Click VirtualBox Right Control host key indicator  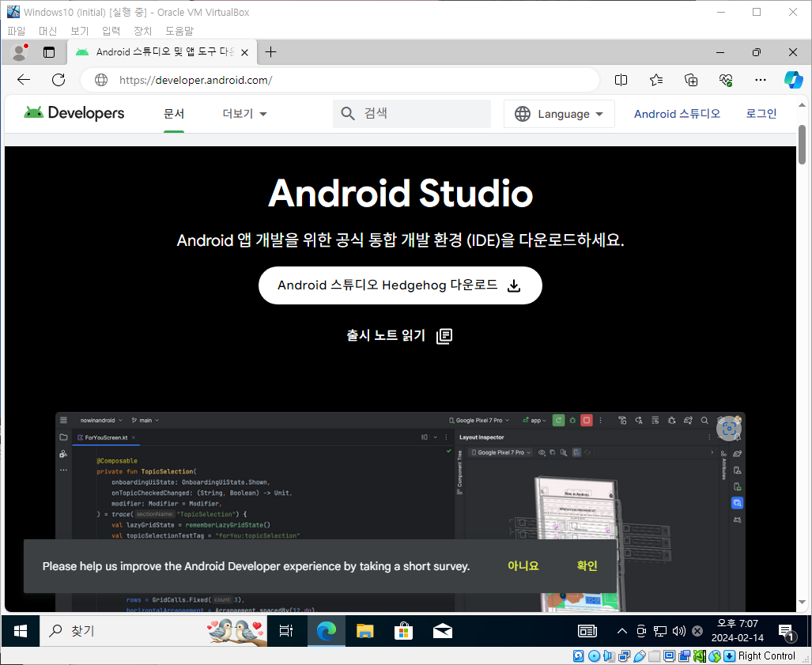pos(766,656)
